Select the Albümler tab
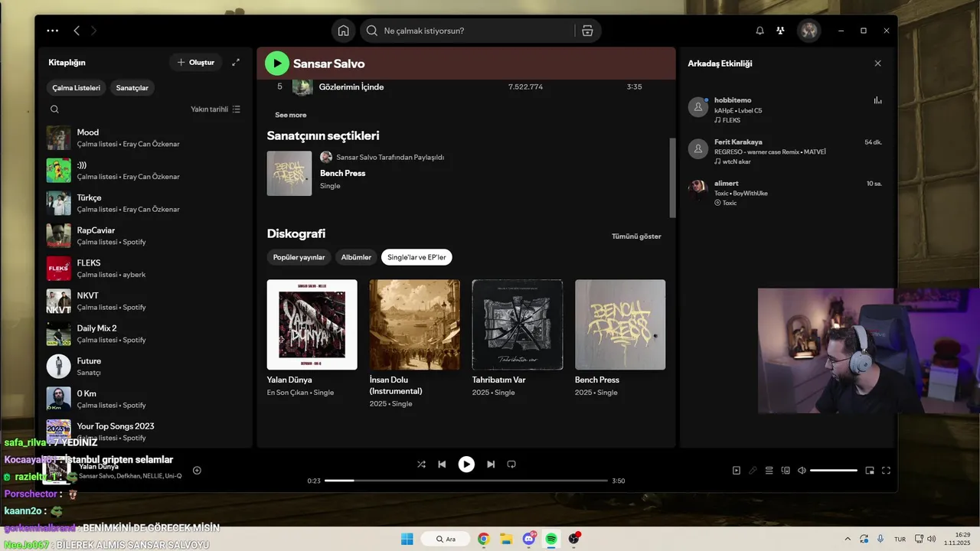The width and height of the screenshot is (980, 551). click(356, 257)
